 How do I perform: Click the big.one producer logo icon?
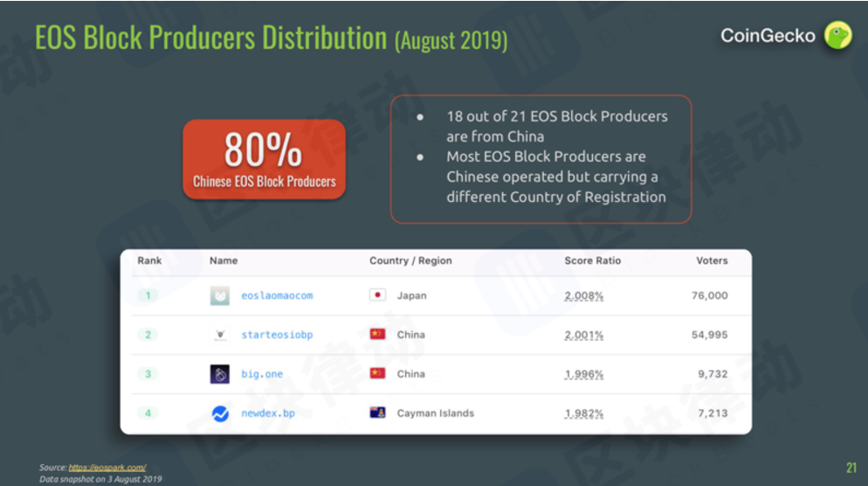pos(220,374)
